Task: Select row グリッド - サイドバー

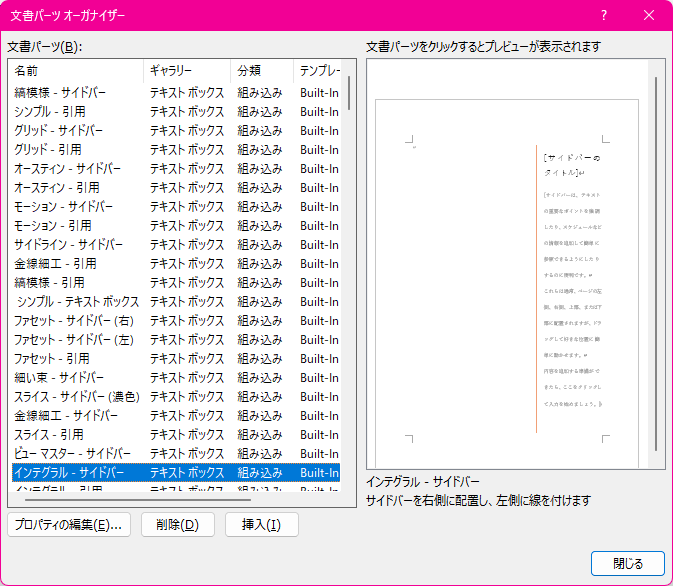Action: 176,131
